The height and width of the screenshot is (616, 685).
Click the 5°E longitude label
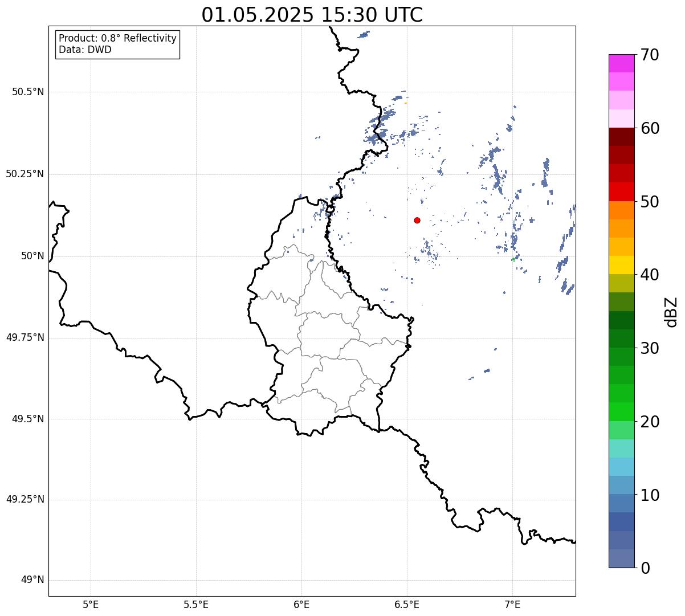(91, 605)
